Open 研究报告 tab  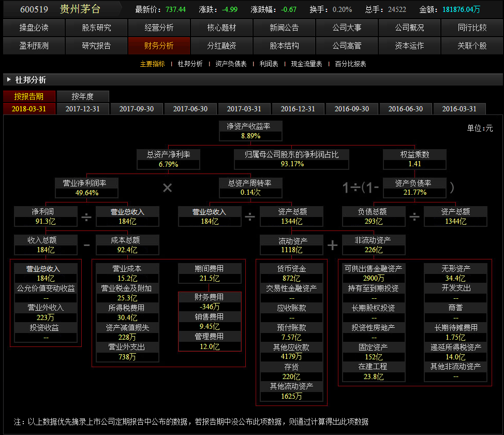[x=96, y=46]
